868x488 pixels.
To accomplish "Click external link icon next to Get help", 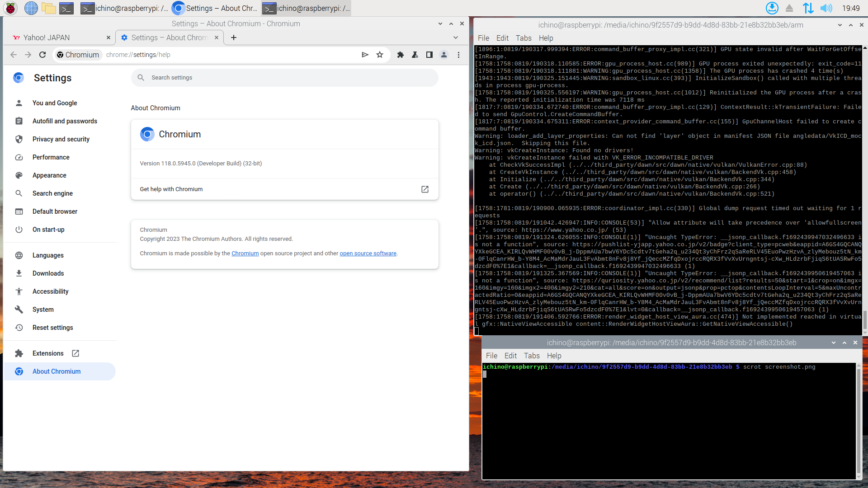I will [x=425, y=189].
